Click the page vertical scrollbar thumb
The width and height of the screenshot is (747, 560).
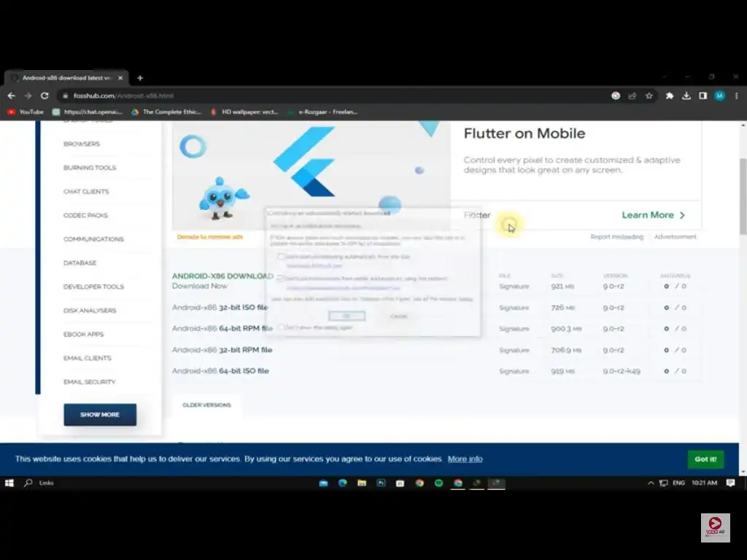coord(743,196)
